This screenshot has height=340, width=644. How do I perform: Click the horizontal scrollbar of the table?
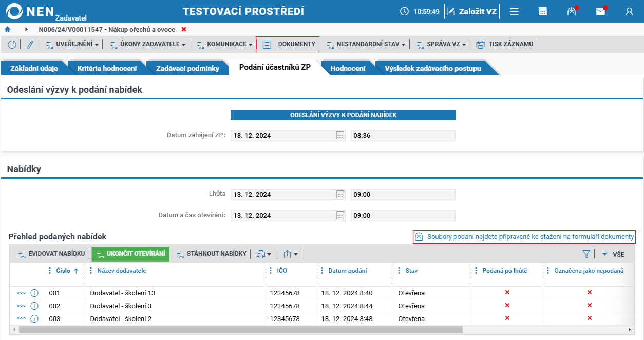coord(240,329)
